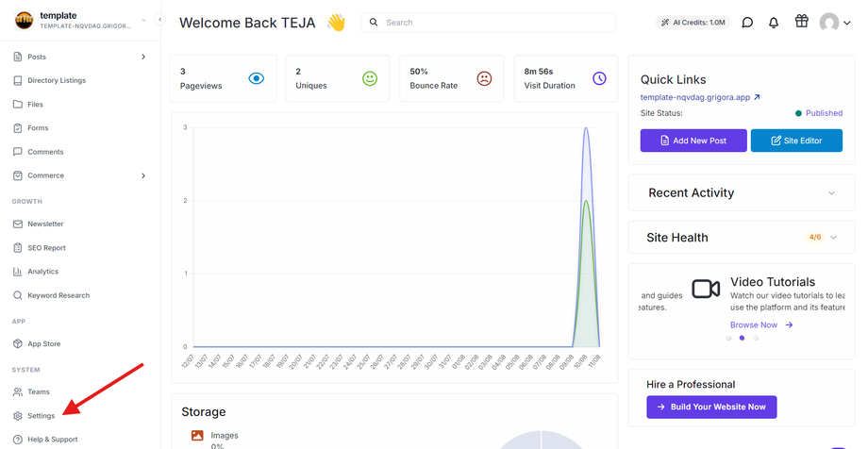Click the 3 Pageviews stat card

223,78
